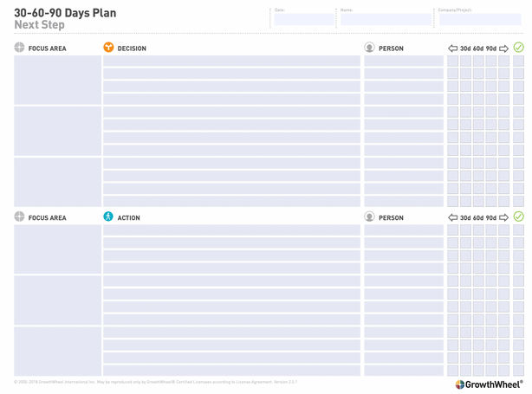Click the first Focus Area box under Action
Screen dimensions: 532x394
point(57,249)
